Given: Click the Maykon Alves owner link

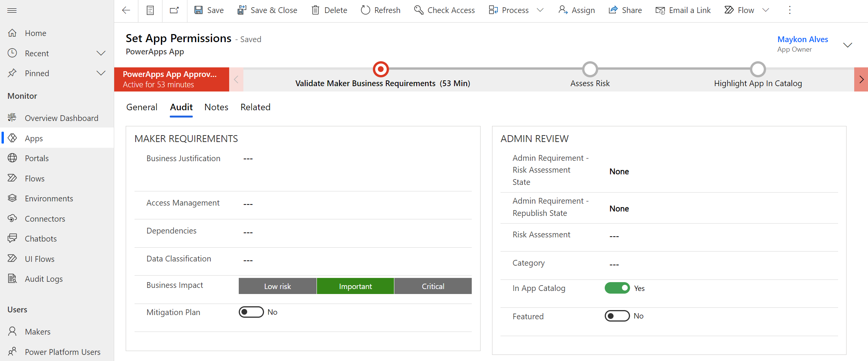Looking at the screenshot, I should coord(802,39).
